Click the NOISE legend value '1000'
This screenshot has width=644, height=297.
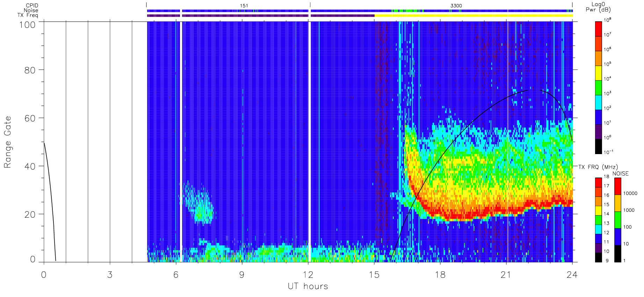point(629,210)
